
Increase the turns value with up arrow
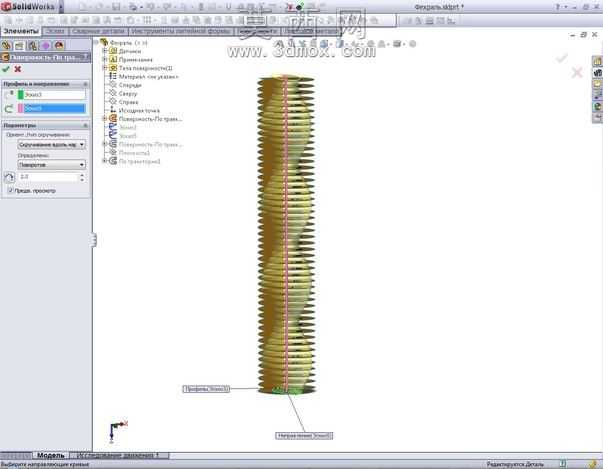(x=82, y=175)
